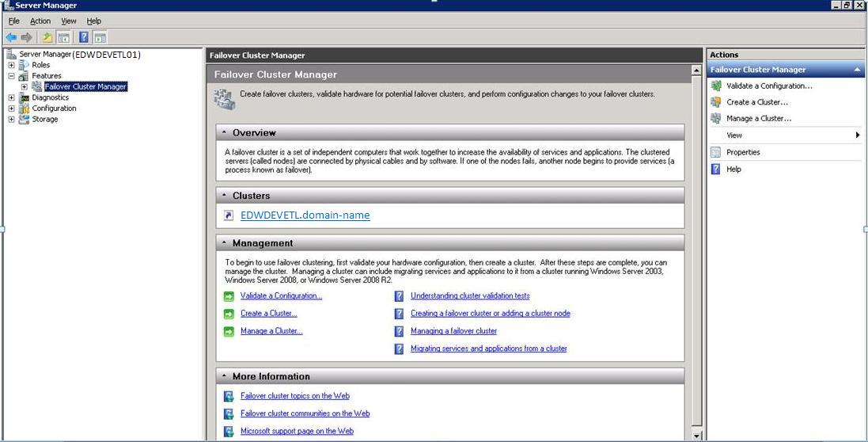Open Migrating services and applications from a cluster
The width and height of the screenshot is (868, 442).
[x=489, y=349]
